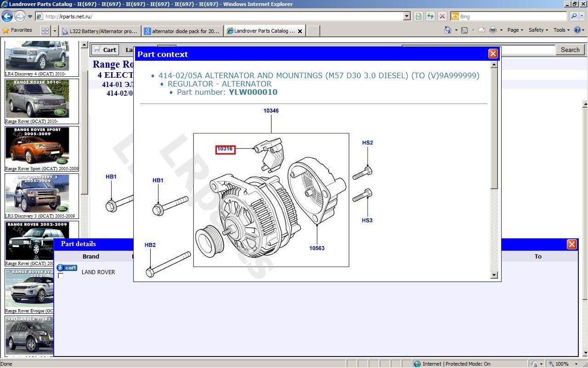Select Freelander 2/LR2 thumbnail

click(29, 336)
